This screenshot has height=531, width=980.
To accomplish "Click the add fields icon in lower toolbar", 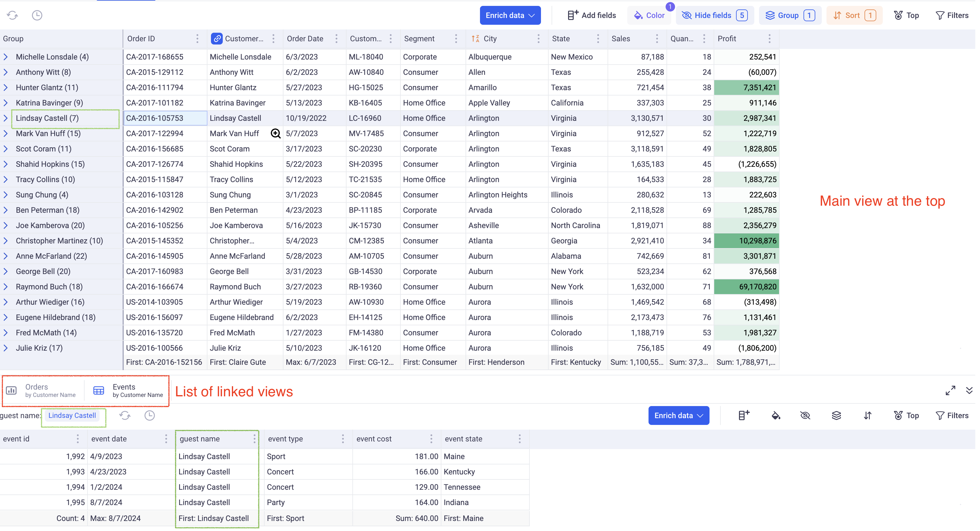I will (743, 415).
